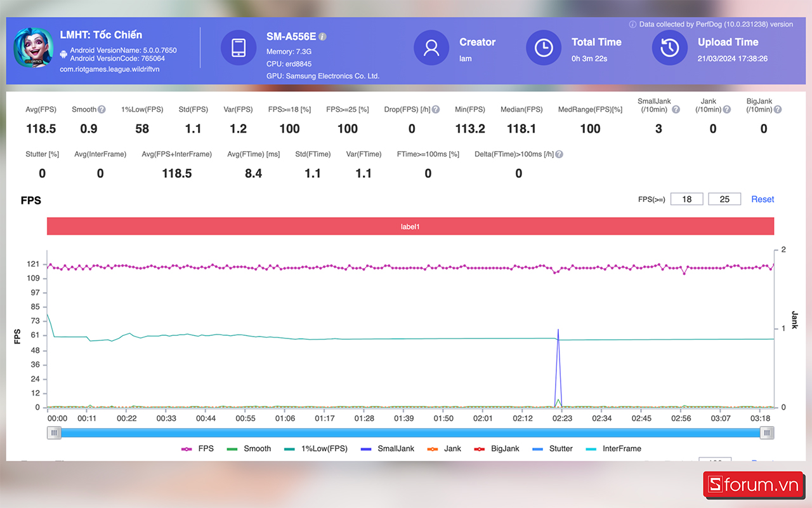This screenshot has width=812, height=508.
Task: Open the help icon next to SmallJank (/10min)
Action: tap(676, 109)
